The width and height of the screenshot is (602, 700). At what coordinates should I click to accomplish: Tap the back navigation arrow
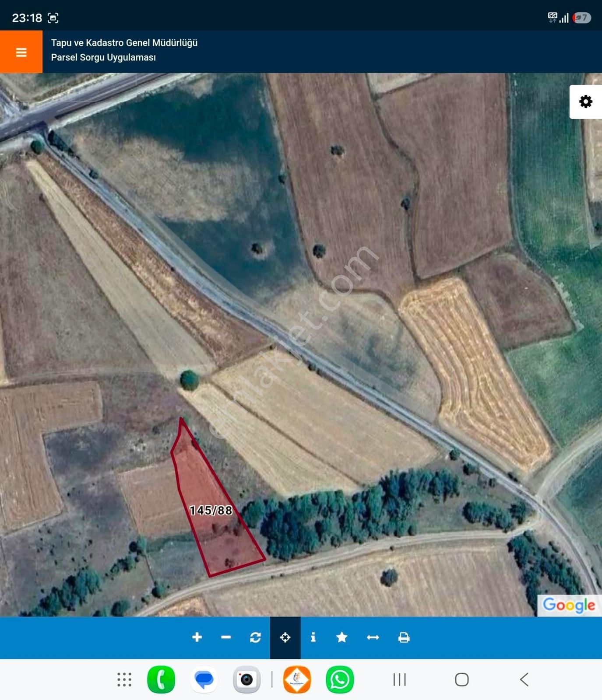coord(524,679)
